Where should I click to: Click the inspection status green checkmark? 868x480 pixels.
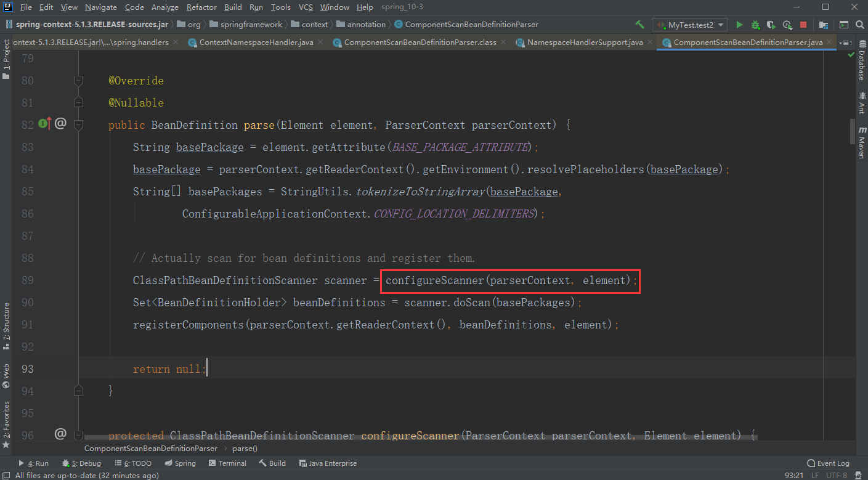tap(850, 56)
